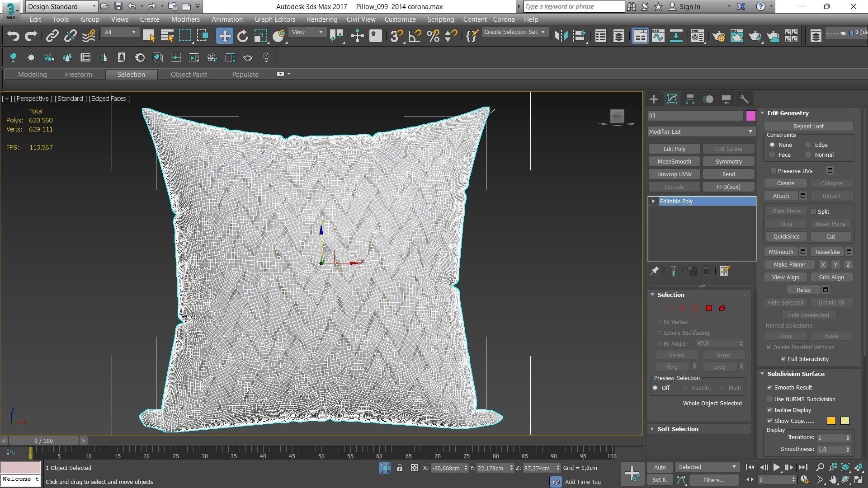Open the Rendering menu
Screen dimensions: 868x488
322,19
